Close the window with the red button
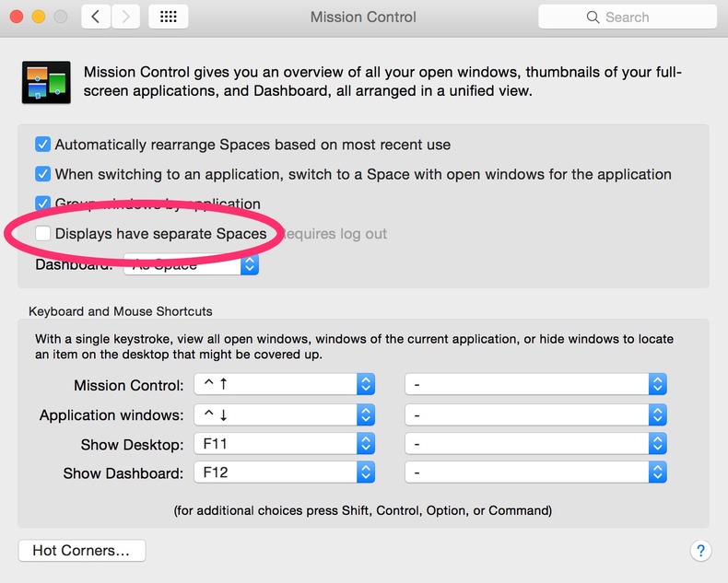This screenshot has height=583, width=728. point(17,17)
